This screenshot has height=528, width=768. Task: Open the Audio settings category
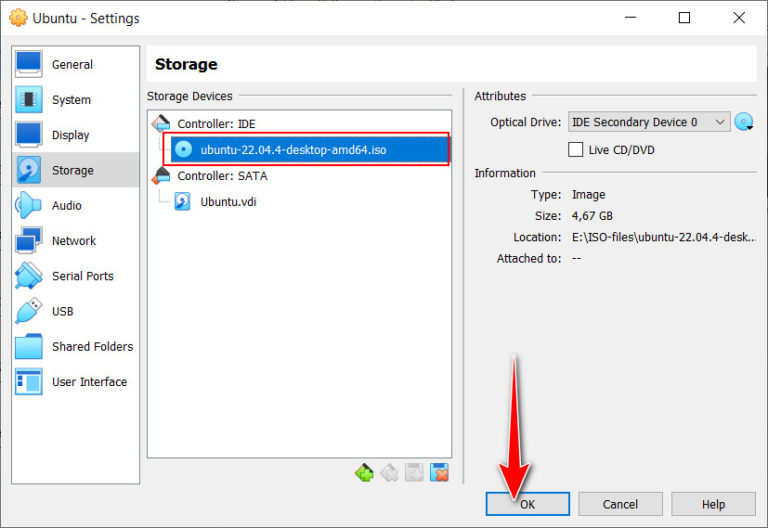pyautogui.click(x=75, y=205)
